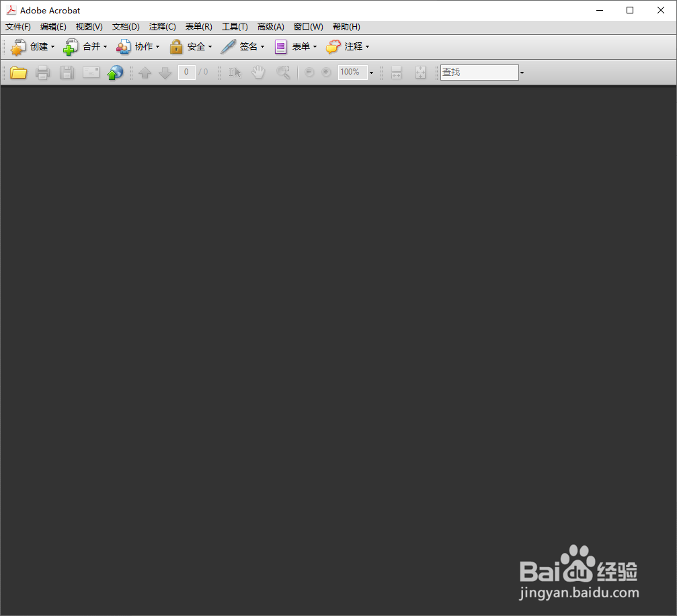This screenshot has height=616, width=677.
Task: Click the Save floppy disk icon
Action: click(67, 73)
